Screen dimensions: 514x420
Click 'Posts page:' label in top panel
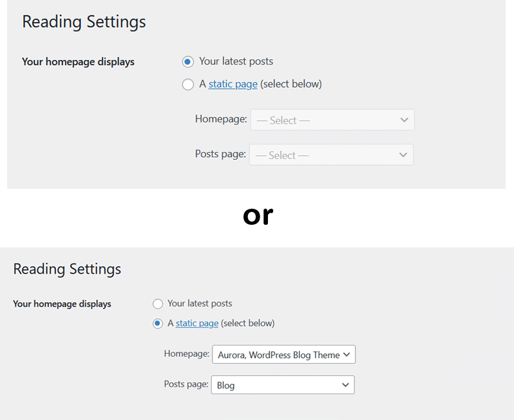220,154
